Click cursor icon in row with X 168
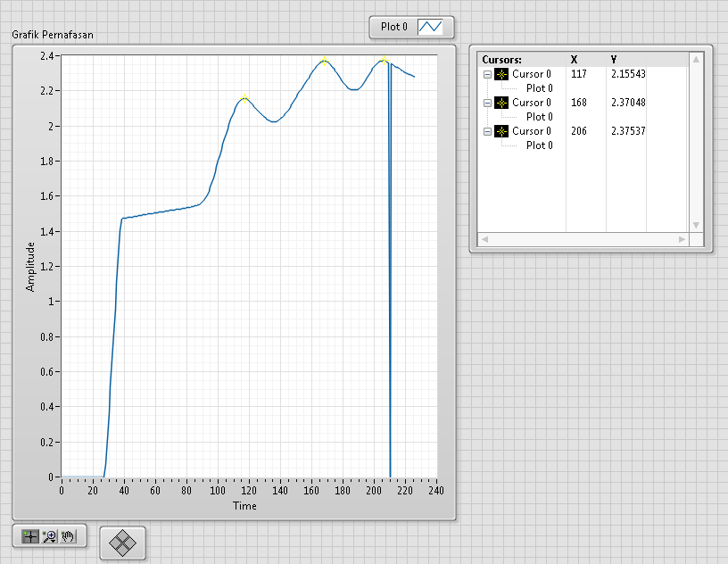Image resolution: width=728 pixels, height=564 pixels. [501, 103]
